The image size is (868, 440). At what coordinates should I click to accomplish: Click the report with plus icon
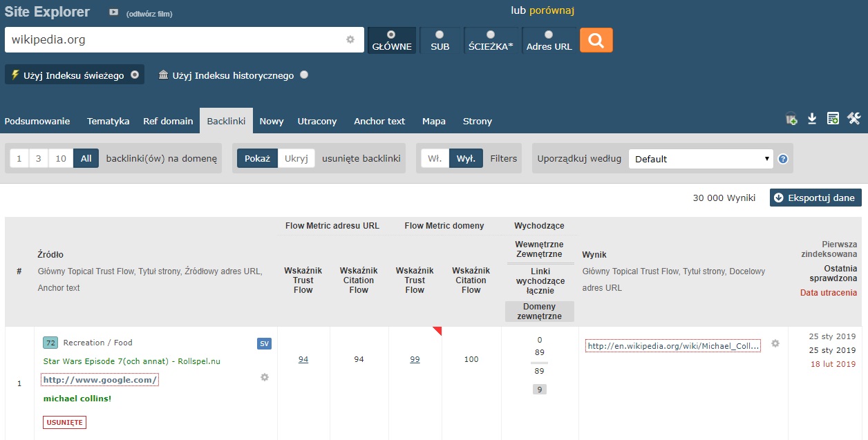[x=833, y=119]
